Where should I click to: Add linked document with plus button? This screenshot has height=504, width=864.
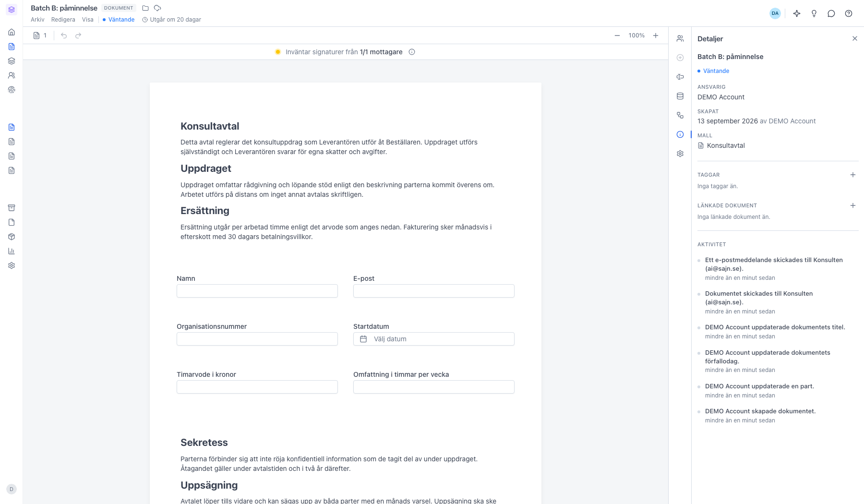pyautogui.click(x=853, y=205)
